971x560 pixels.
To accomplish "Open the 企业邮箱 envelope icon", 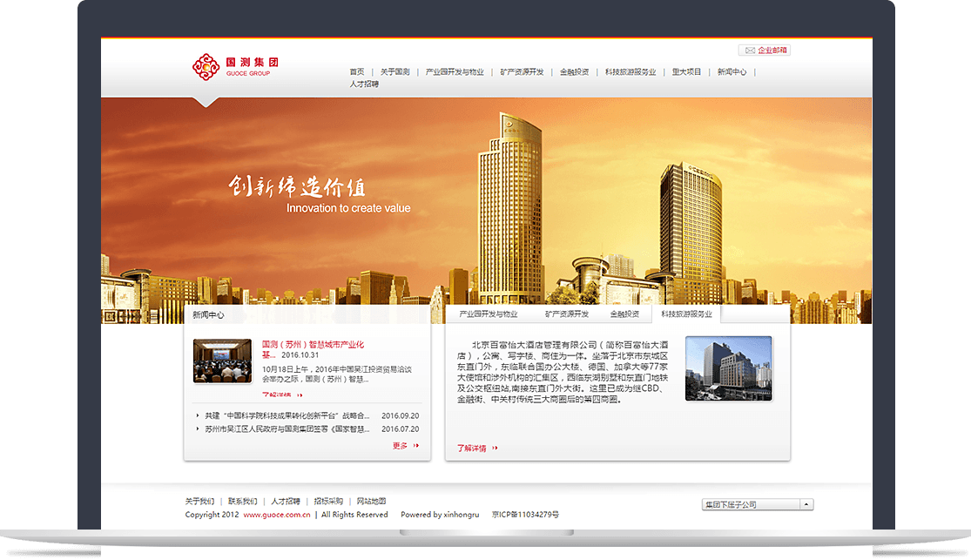I will click(x=747, y=51).
